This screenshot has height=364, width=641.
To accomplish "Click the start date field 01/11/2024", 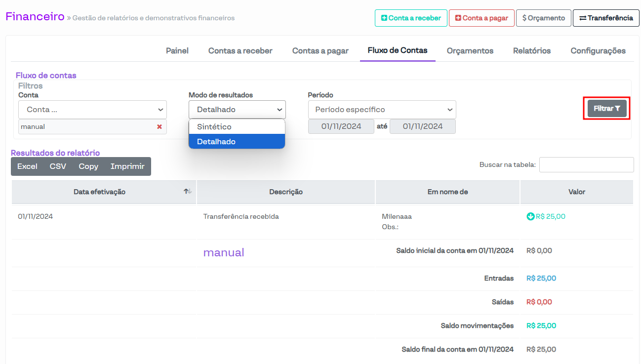I will pyautogui.click(x=341, y=126).
